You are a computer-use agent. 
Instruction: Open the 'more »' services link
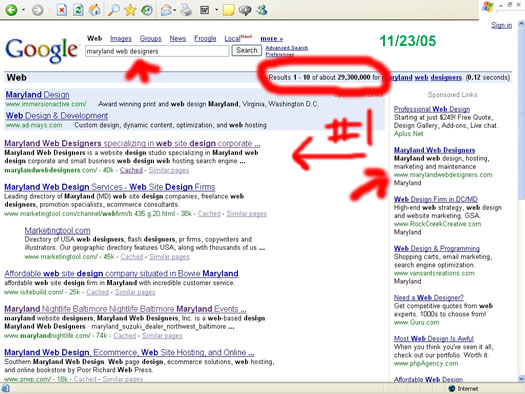pos(272,39)
